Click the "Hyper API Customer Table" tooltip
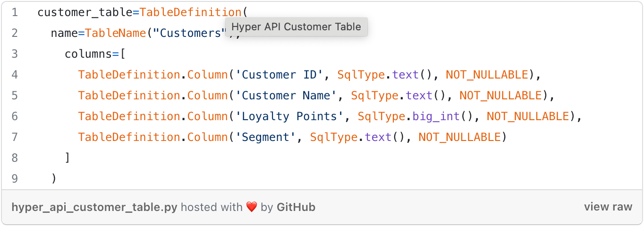This screenshot has width=644, height=228. pos(296,27)
